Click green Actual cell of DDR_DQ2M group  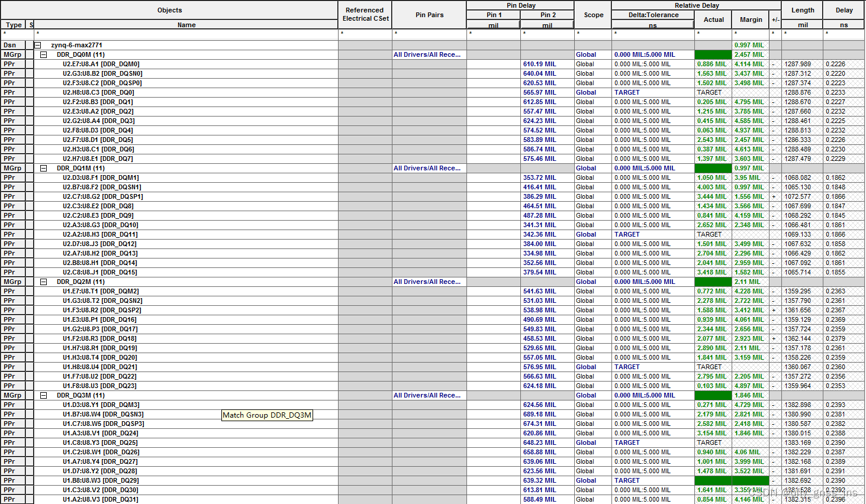(x=713, y=282)
